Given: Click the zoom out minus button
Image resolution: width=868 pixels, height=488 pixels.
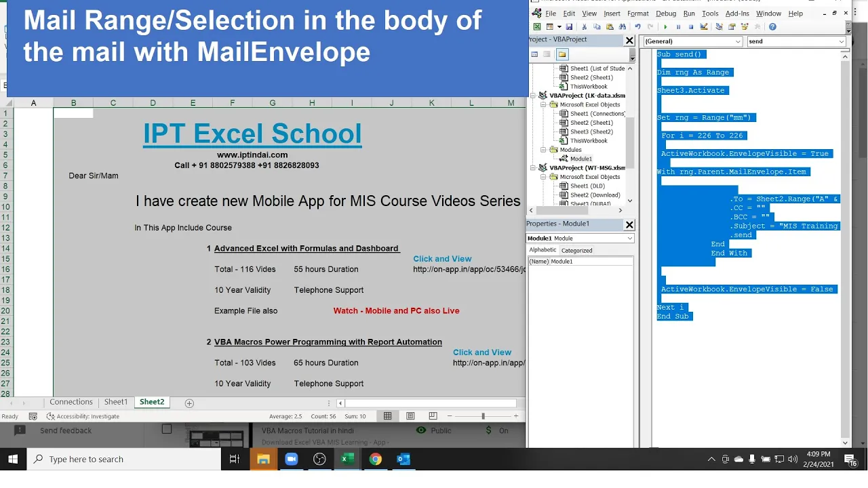Looking at the screenshot, I should click(x=449, y=416).
